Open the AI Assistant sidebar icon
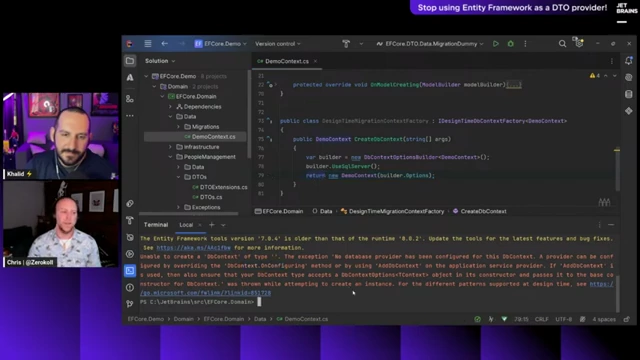Screen dimensions: 640x360 pyautogui.click(x=130, y=78)
